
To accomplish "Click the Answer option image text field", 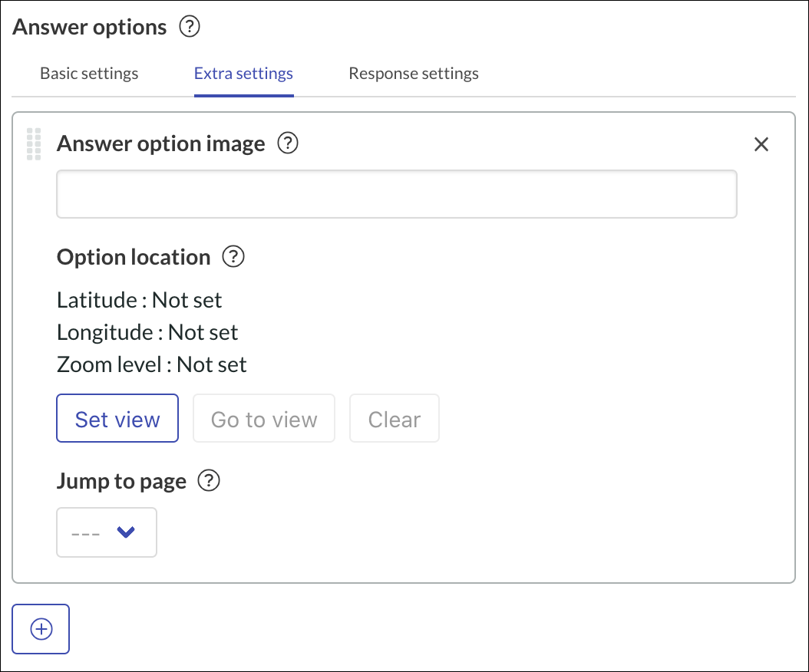I will click(x=396, y=193).
